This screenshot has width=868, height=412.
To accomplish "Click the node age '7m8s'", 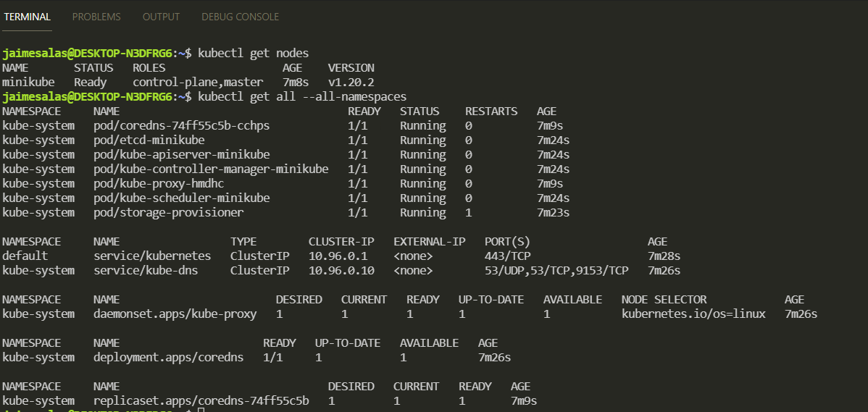I will click(296, 83).
